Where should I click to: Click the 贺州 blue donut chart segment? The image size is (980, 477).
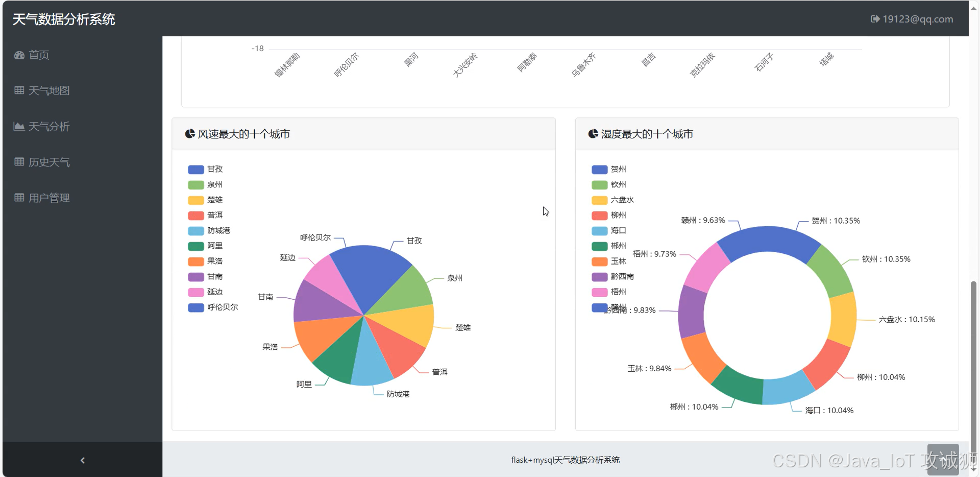(x=768, y=241)
